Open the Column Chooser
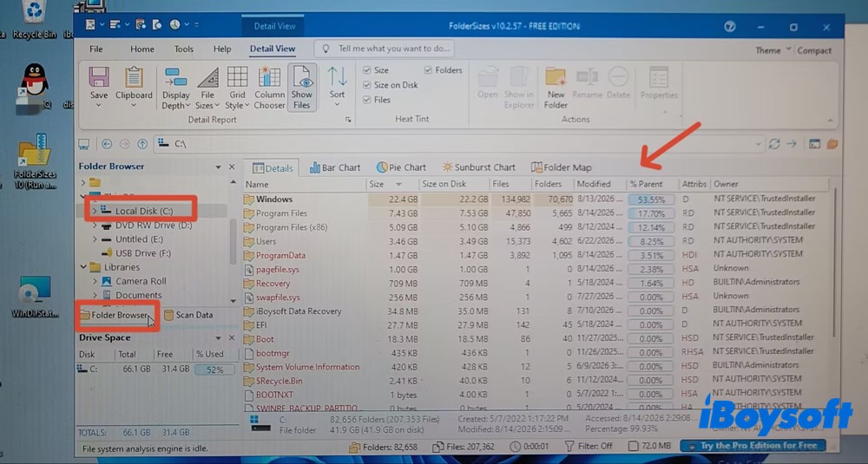This screenshot has height=464, width=868. tap(269, 88)
